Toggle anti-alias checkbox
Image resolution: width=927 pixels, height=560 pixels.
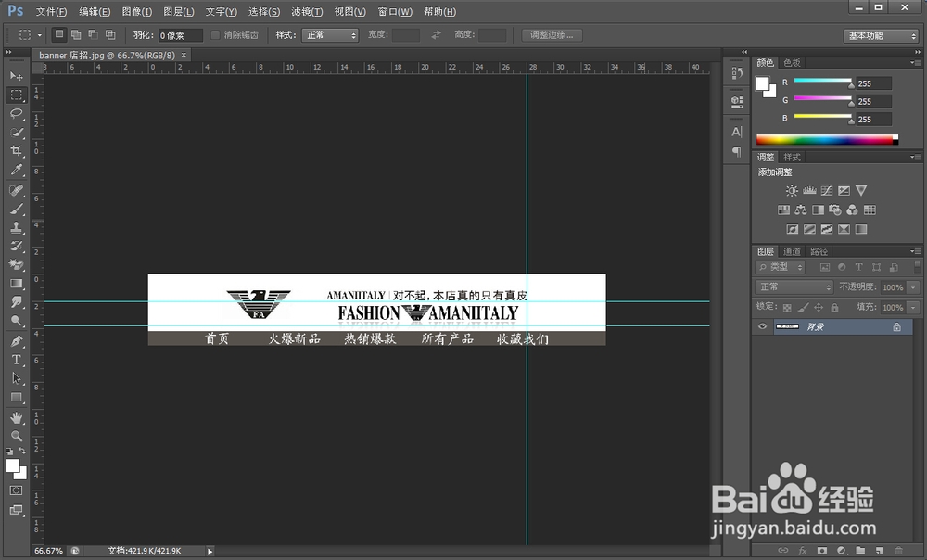point(215,35)
